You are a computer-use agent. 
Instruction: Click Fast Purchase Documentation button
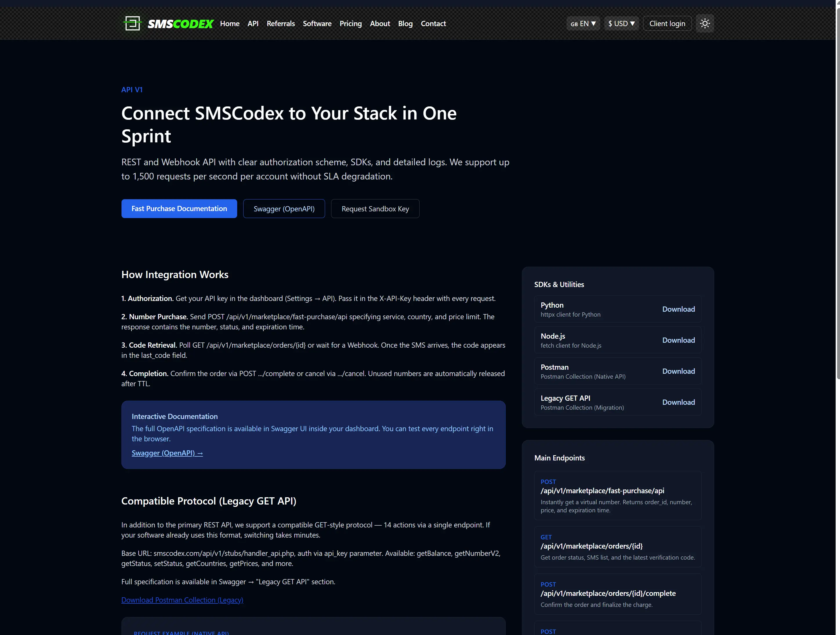point(179,208)
